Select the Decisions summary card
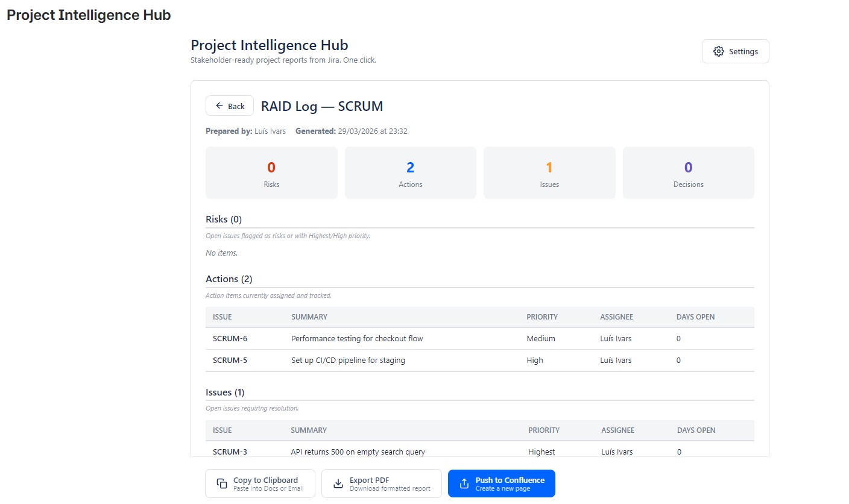849x504 pixels. pos(688,173)
